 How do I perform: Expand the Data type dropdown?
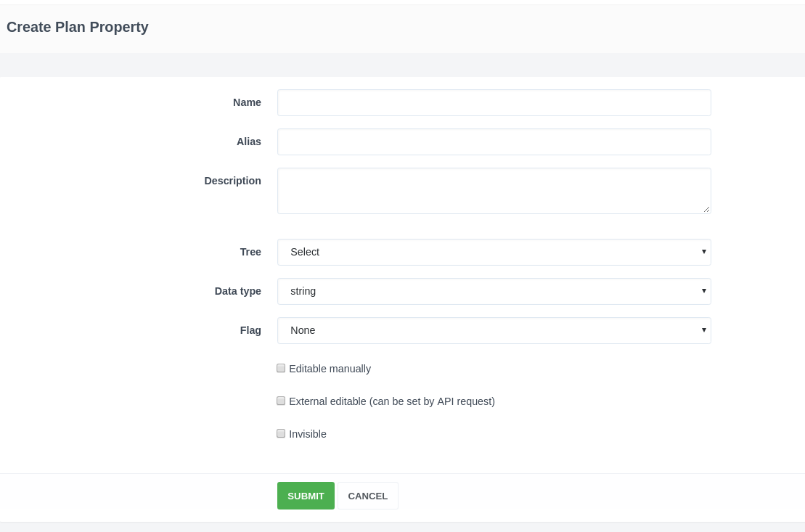pyautogui.click(x=494, y=291)
